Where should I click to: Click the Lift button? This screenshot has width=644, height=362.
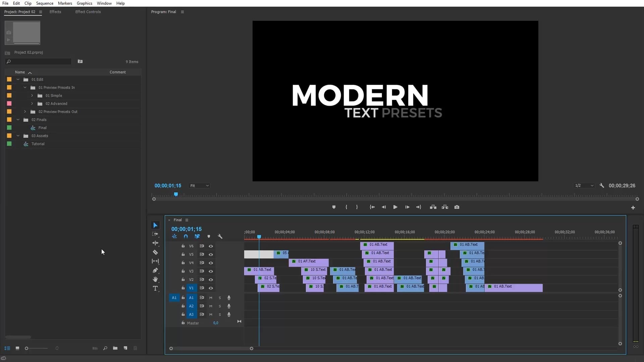click(433, 207)
